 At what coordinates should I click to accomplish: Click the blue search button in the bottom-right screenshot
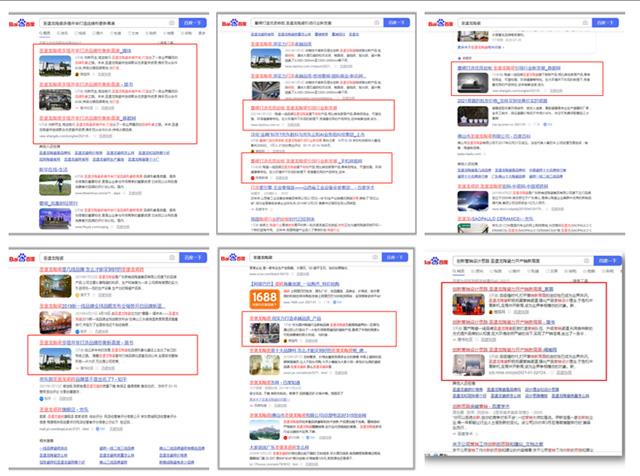click(608, 260)
